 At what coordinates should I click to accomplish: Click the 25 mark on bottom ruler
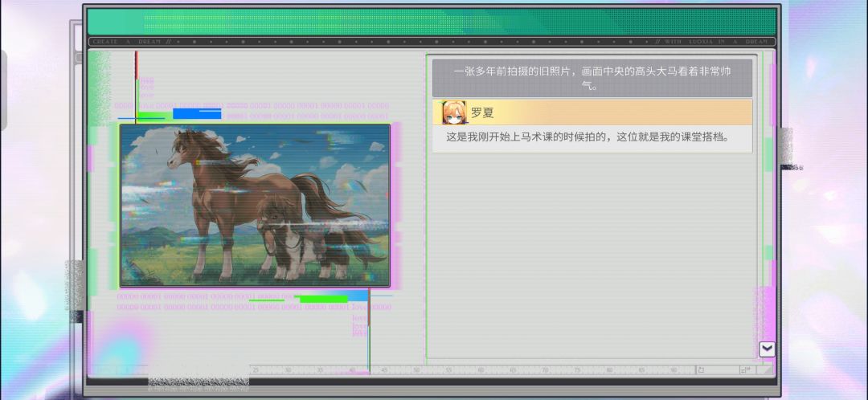coord(256,369)
